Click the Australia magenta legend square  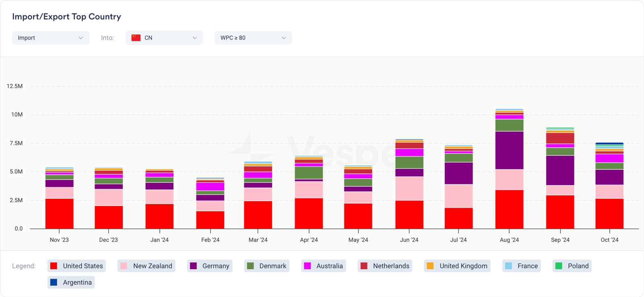(308, 266)
